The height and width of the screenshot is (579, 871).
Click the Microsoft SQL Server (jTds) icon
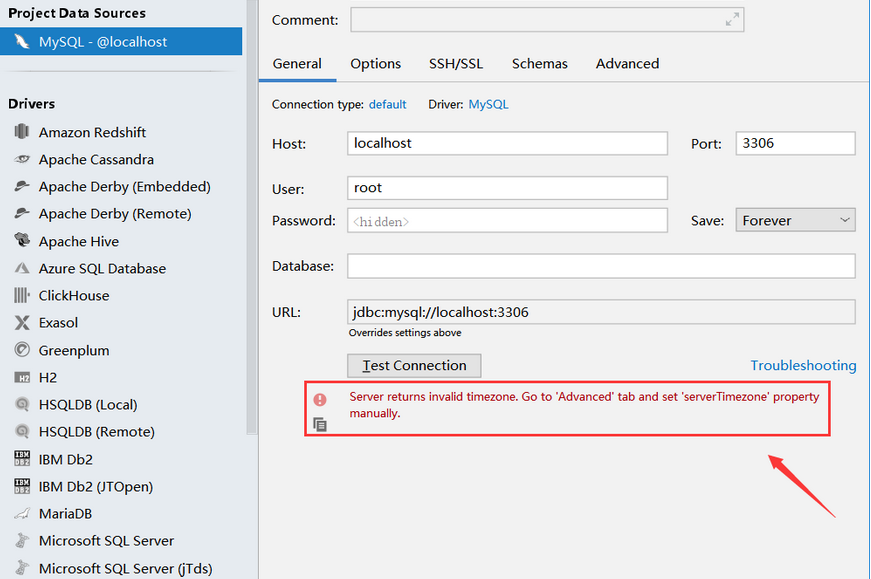tap(22, 568)
